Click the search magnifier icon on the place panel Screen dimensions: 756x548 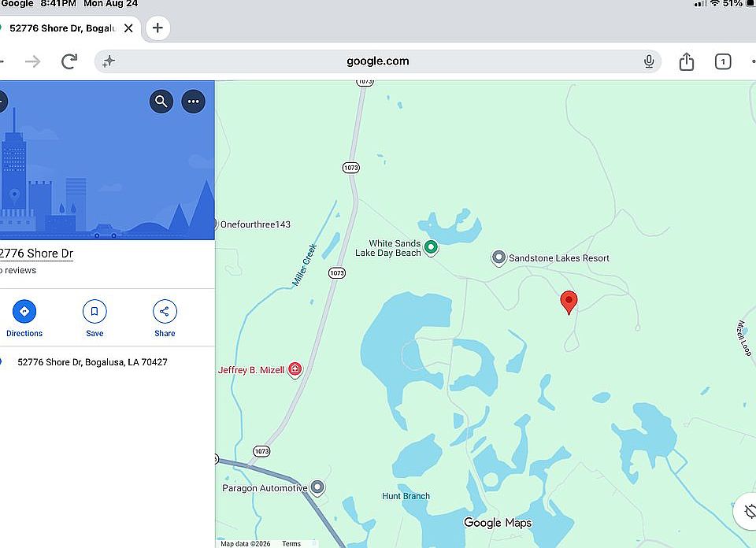click(x=161, y=102)
